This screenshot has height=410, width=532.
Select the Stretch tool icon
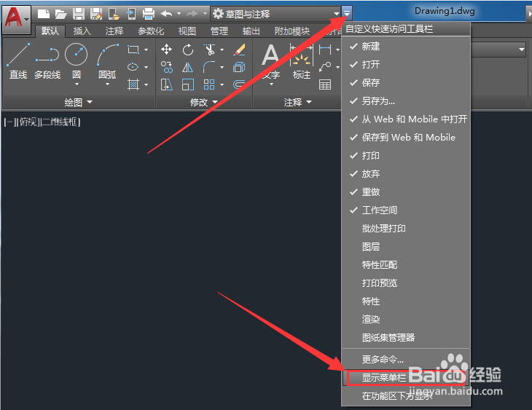coord(167,84)
